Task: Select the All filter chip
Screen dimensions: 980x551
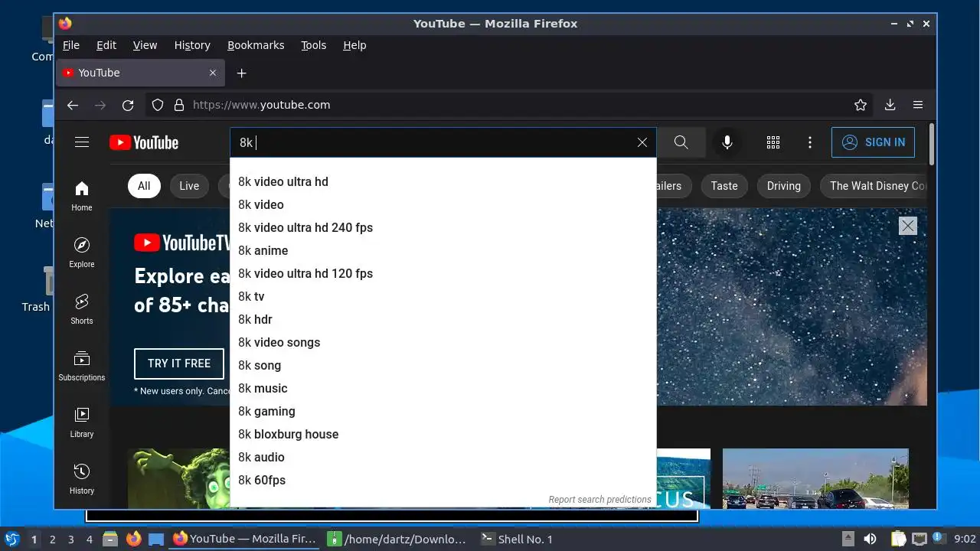Action: tap(144, 186)
